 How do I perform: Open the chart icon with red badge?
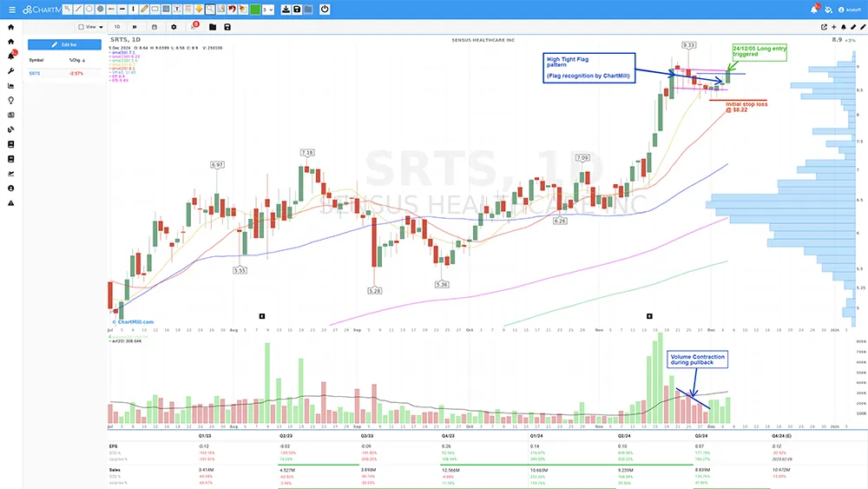(194, 26)
